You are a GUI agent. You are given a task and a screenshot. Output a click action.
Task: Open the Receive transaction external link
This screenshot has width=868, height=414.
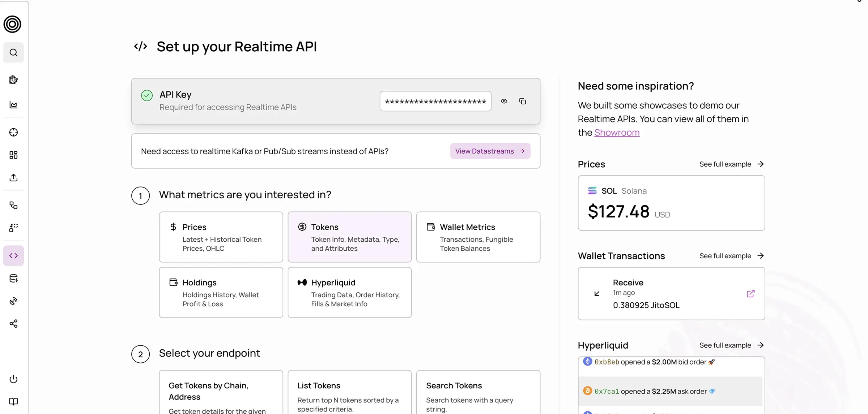click(750, 293)
